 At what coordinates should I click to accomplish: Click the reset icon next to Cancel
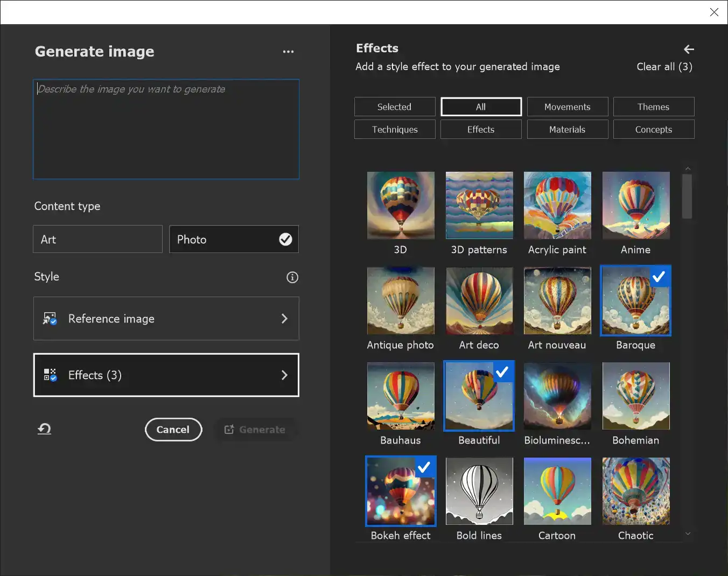44,429
